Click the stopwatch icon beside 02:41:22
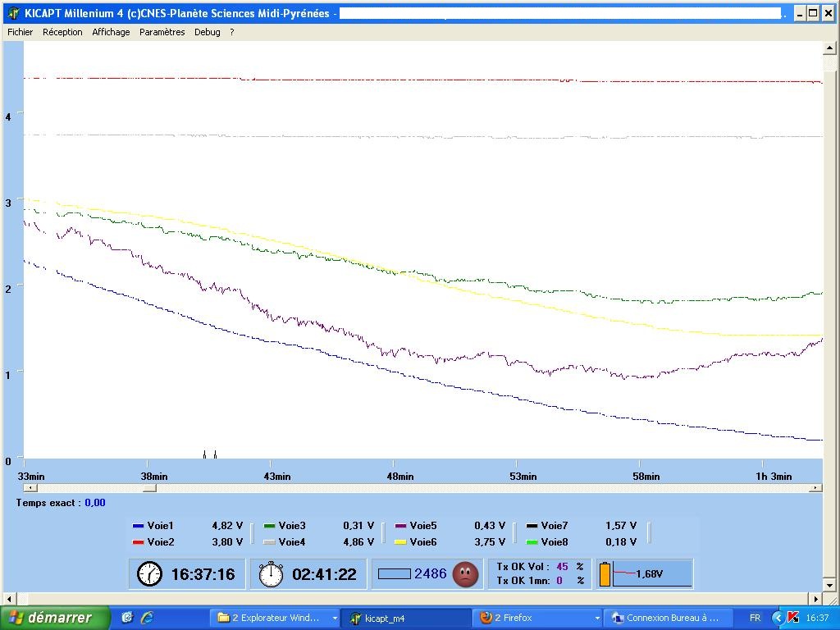This screenshot has width=840, height=630. 270,574
